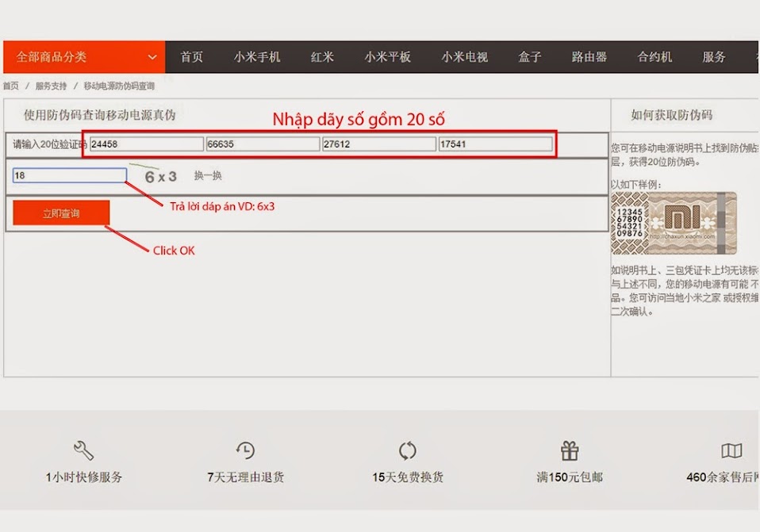Focus the code field containing 17541
760x532 pixels.
(x=496, y=144)
